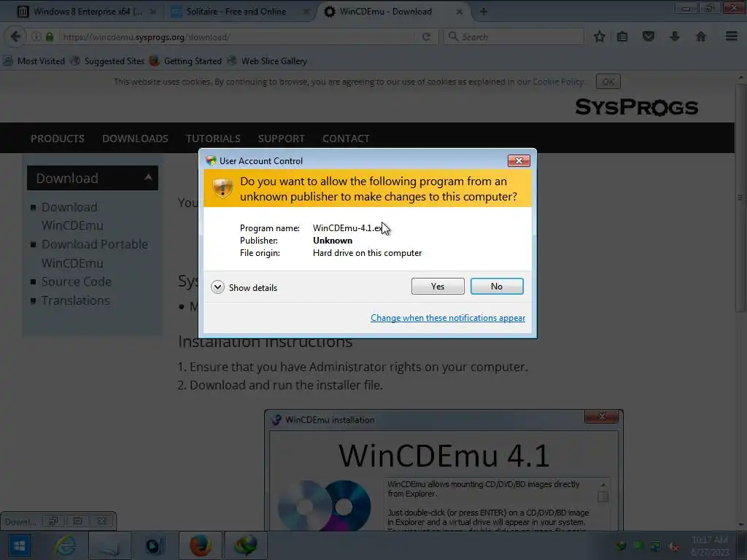The height and width of the screenshot is (560, 747).
Task: Open the PRODUCTS navigation menu
Action: pos(58,139)
